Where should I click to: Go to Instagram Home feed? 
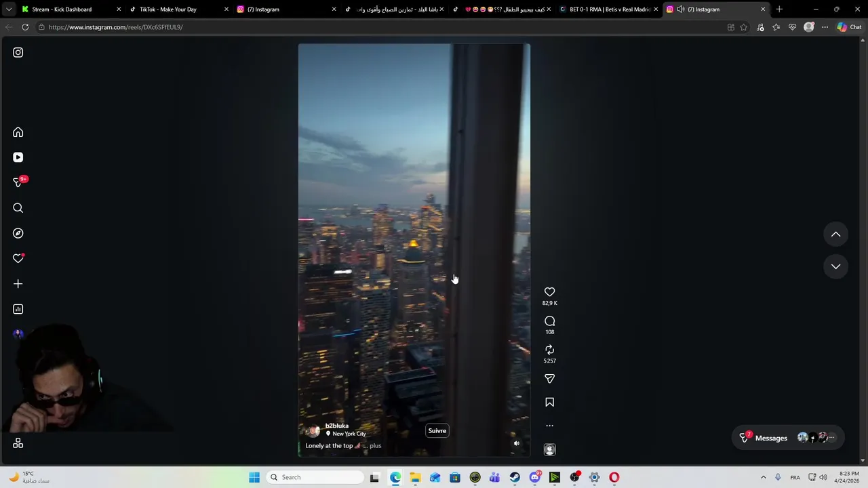pos(18,132)
